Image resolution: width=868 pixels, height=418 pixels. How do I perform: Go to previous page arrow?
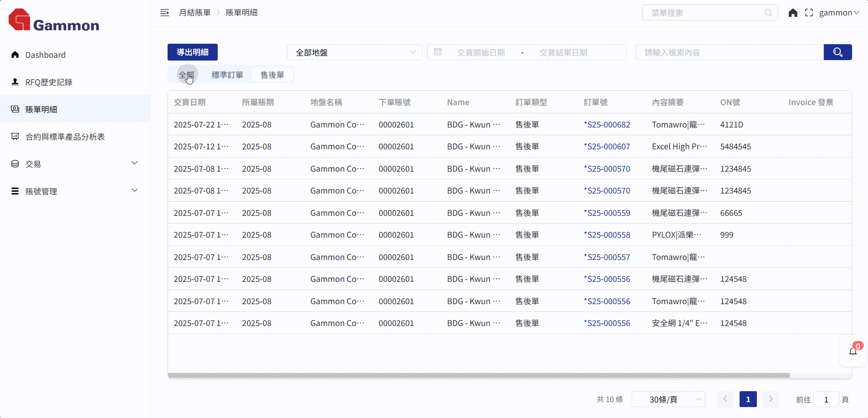[x=725, y=399]
